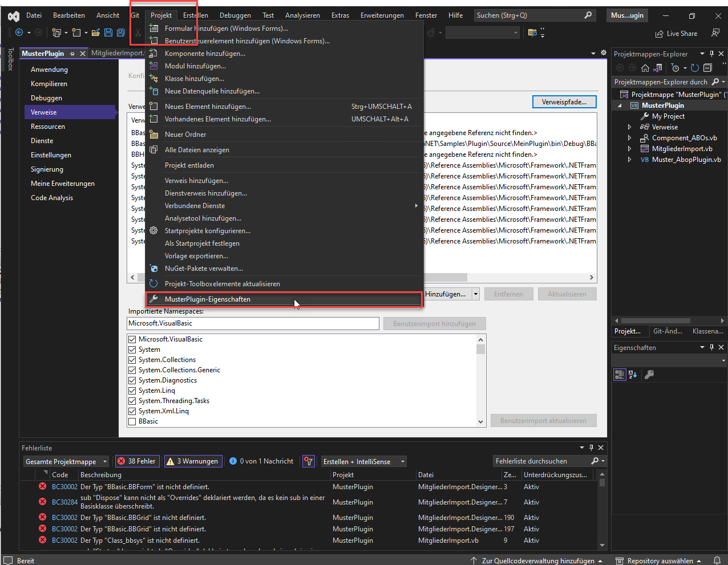
Task: Toggle the System namespace checkbox
Action: pos(132,349)
